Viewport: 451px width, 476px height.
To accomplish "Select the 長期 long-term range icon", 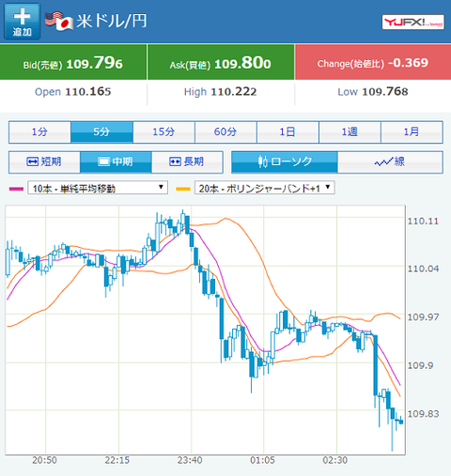I will point(175,161).
